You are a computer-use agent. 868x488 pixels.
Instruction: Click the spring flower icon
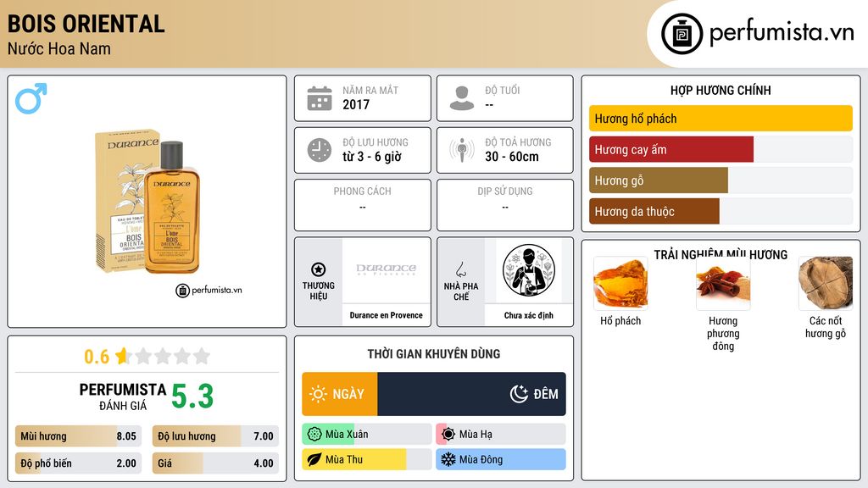314,434
